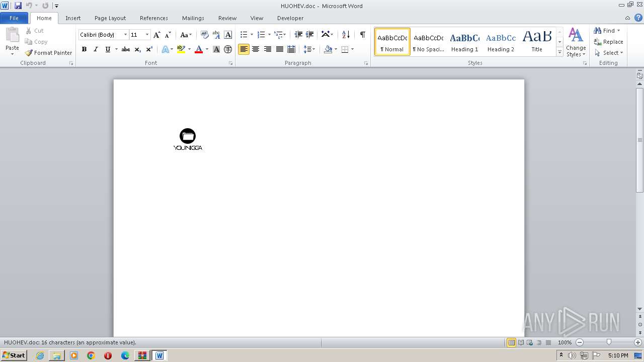Open the Font size dropdown

(x=147, y=35)
